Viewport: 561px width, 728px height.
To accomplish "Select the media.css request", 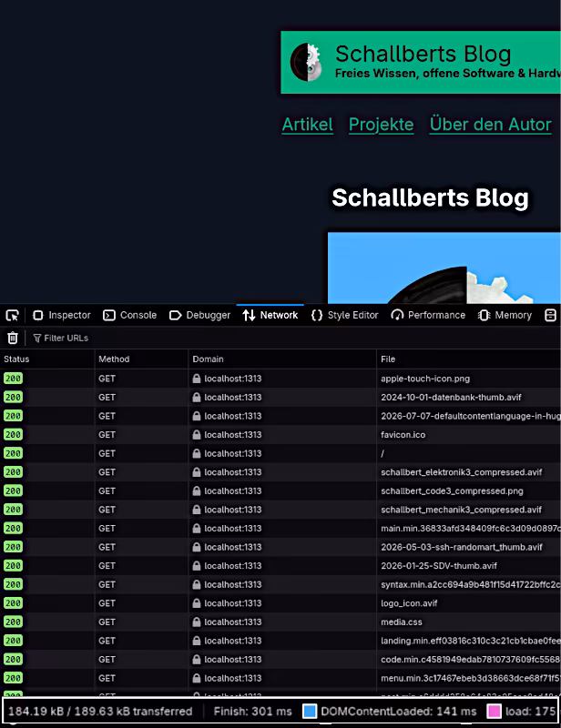I will tap(280, 622).
